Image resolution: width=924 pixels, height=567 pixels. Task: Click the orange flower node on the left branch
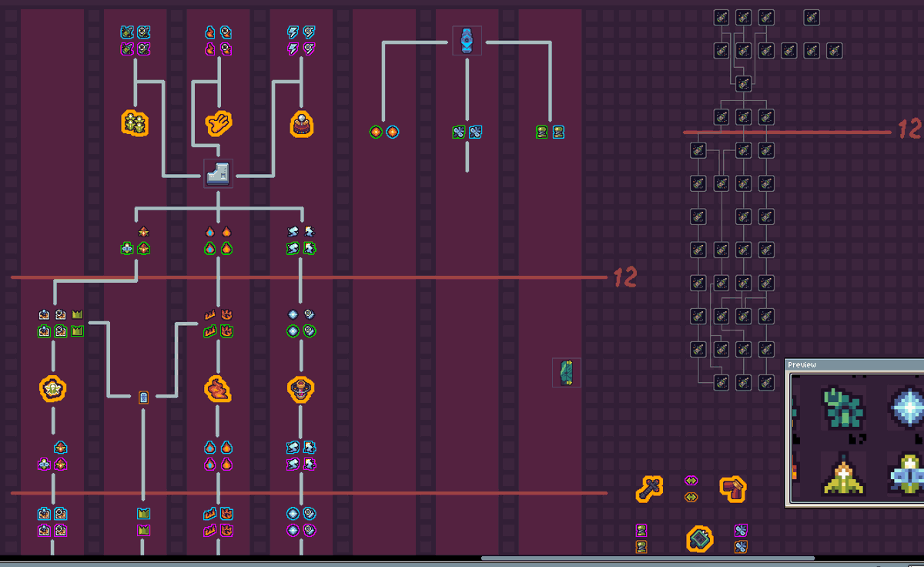coord(52,388)
